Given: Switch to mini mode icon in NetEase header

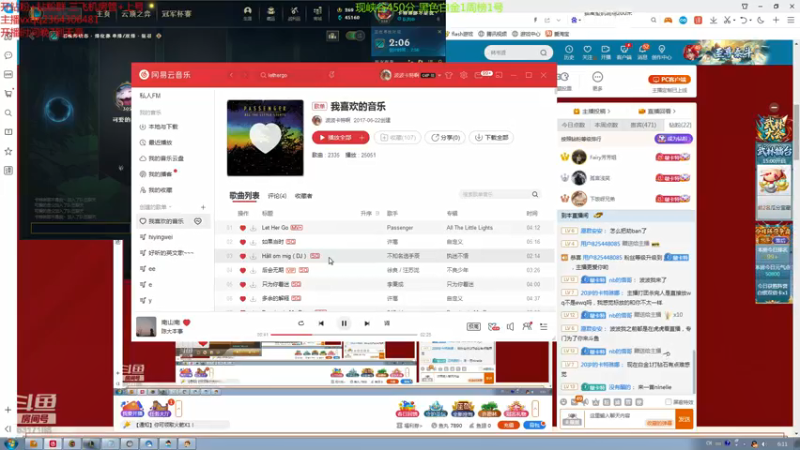Looking at the screenshot, I should 499,75.
